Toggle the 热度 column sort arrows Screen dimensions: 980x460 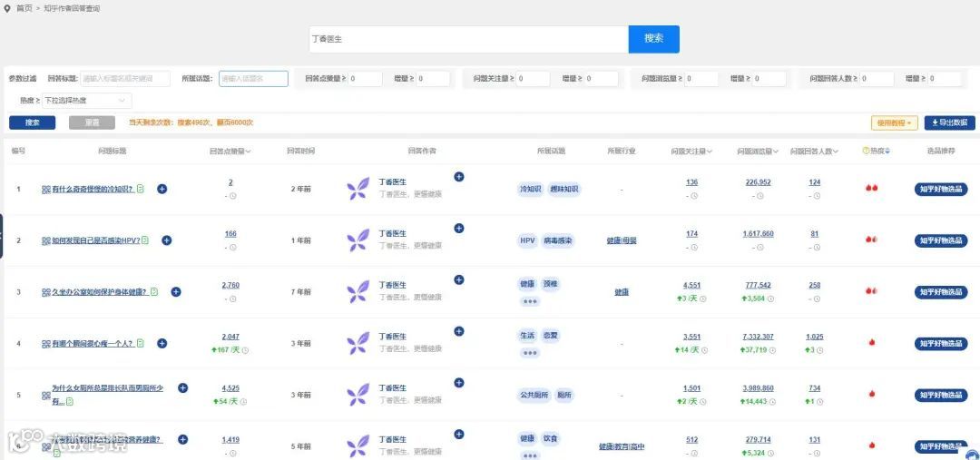click(x=887, y=152)
